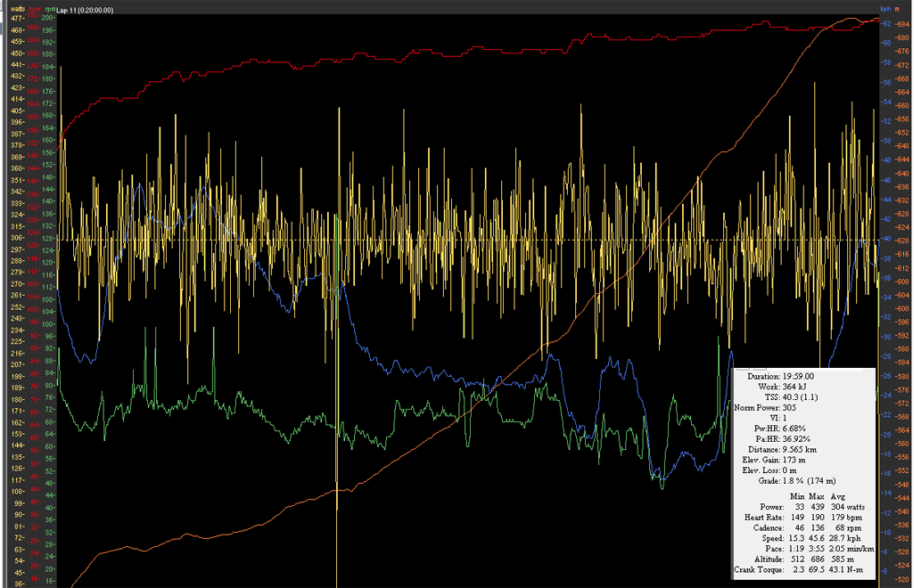Click the Distance row in stats panel
This screenshot has height=588, width=913.
pyautogui.click(x=786, y=449)
